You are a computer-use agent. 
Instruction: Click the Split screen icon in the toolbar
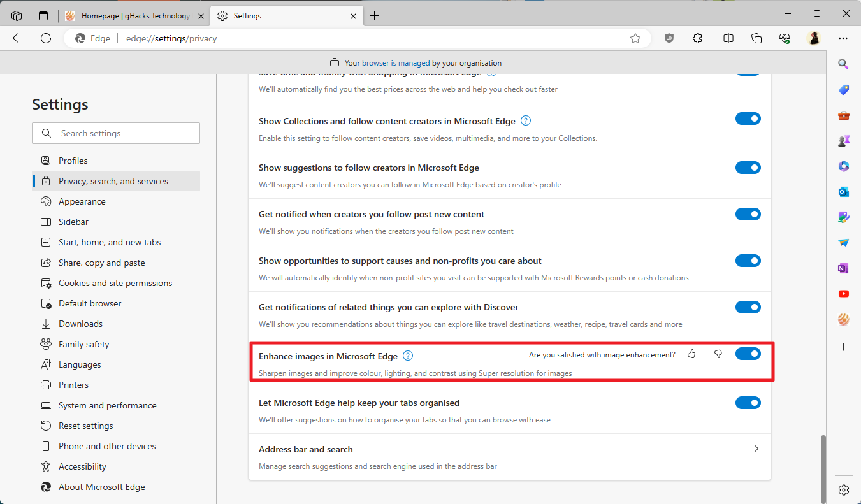click(x=728, y=38)
